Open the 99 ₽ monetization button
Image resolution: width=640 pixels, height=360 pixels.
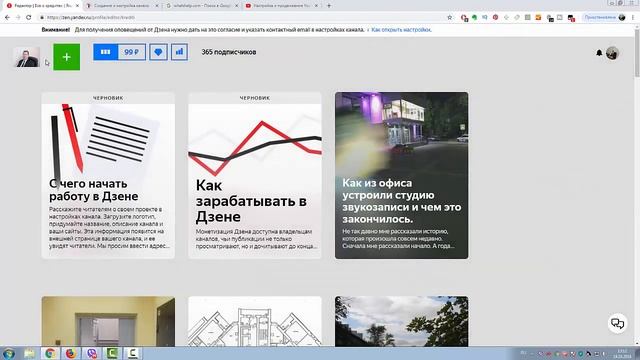[x=132, y=52]
